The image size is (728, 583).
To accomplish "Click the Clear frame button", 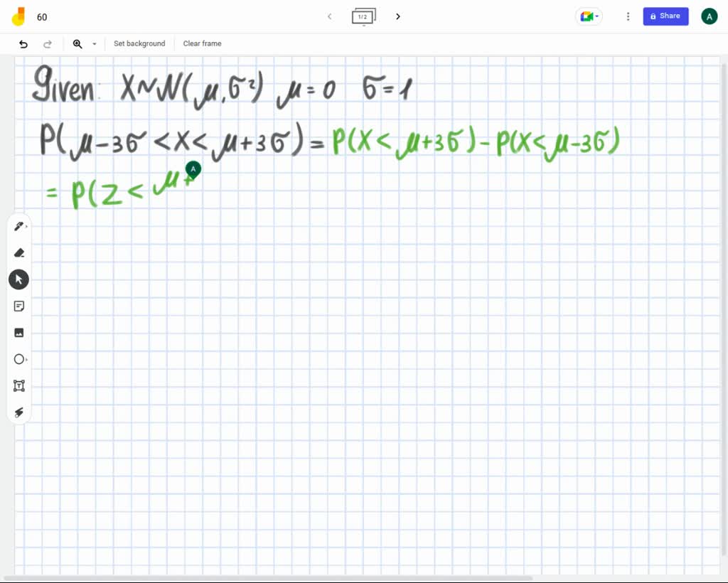I will (202, 43).
